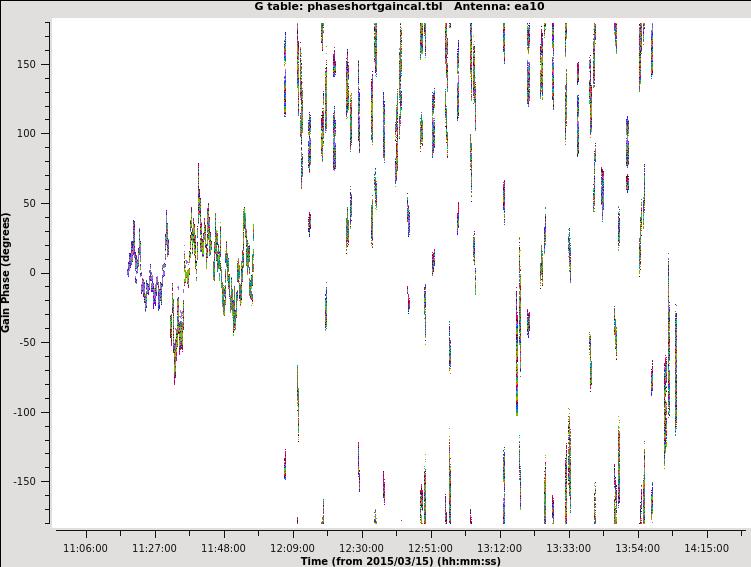
Task: Click the -150 y-axis tick label
Action: 33,481
